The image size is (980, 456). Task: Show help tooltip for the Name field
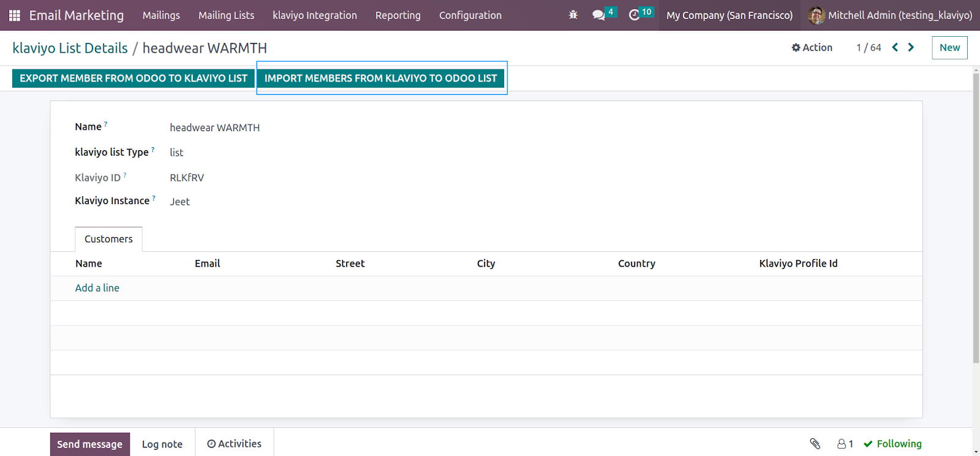(105, 124)
